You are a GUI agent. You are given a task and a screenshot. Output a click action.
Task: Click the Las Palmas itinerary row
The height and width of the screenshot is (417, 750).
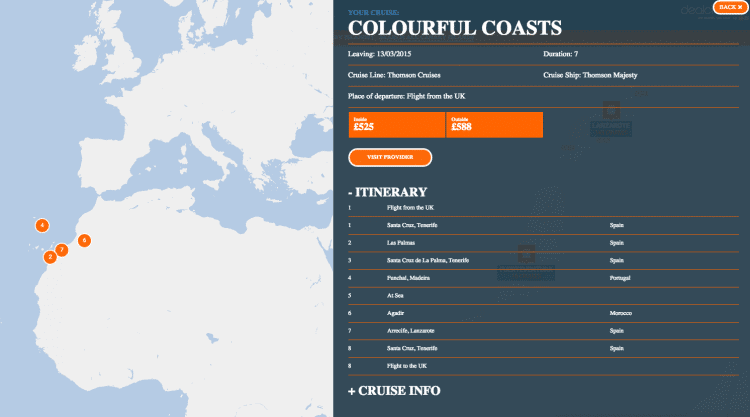pyautogui.click(x=401, y=243)
